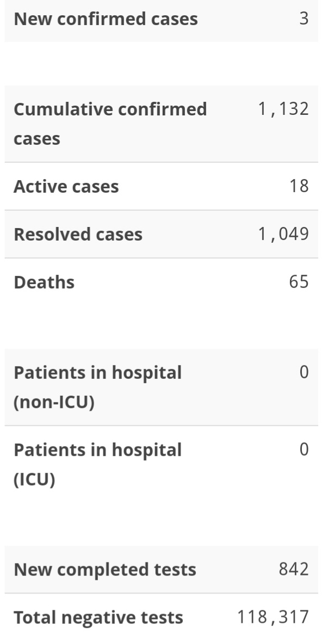Select Patients in hospital (ICU) label
The height and width of the screenshot is (644, 334).
pyautogui.click(x=98, y=464)
